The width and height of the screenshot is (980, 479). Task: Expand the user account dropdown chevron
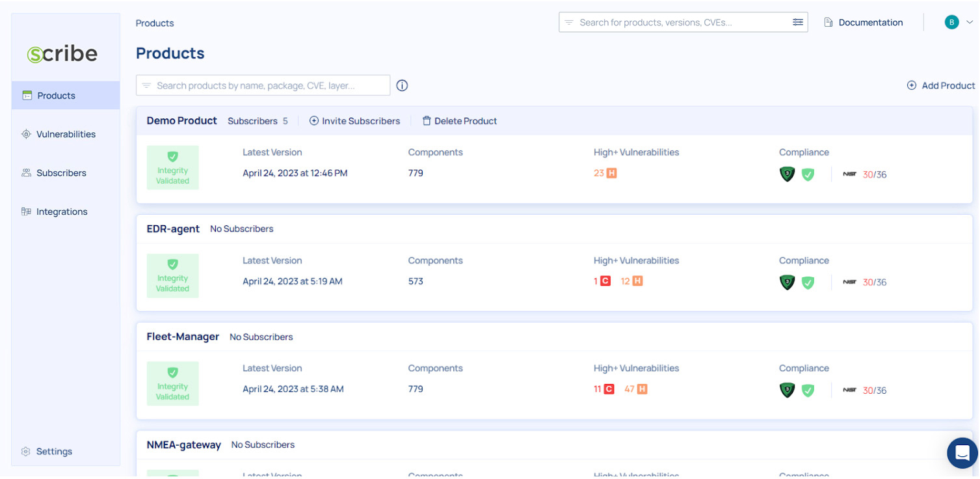(970, 22)
